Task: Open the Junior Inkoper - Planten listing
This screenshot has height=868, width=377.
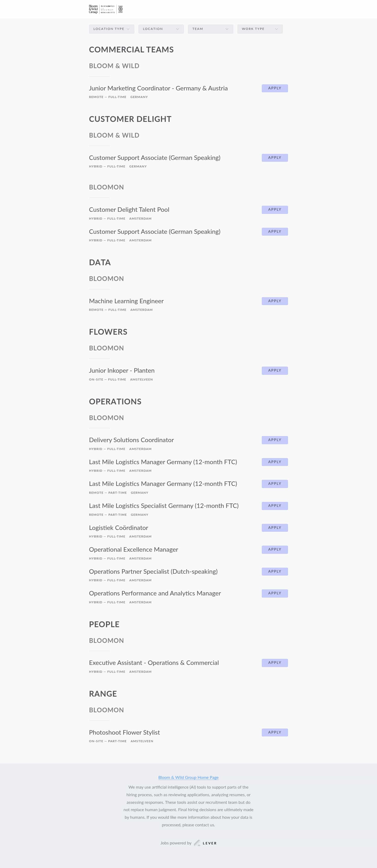Action: click(121, 371)
